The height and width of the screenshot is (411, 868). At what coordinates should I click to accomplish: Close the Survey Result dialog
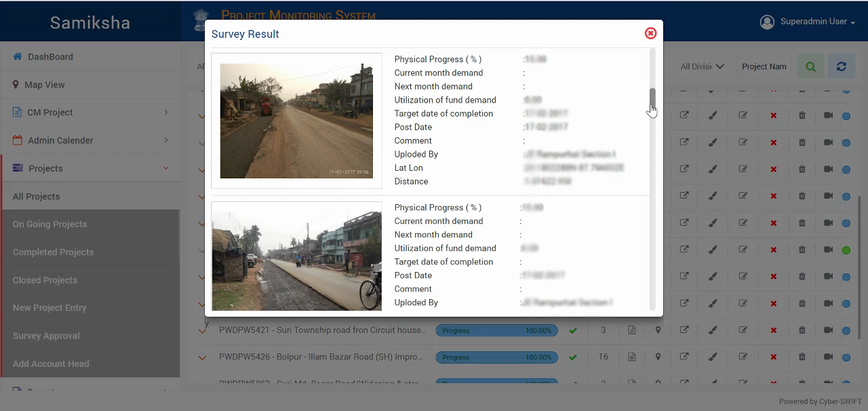coord(650,33)
